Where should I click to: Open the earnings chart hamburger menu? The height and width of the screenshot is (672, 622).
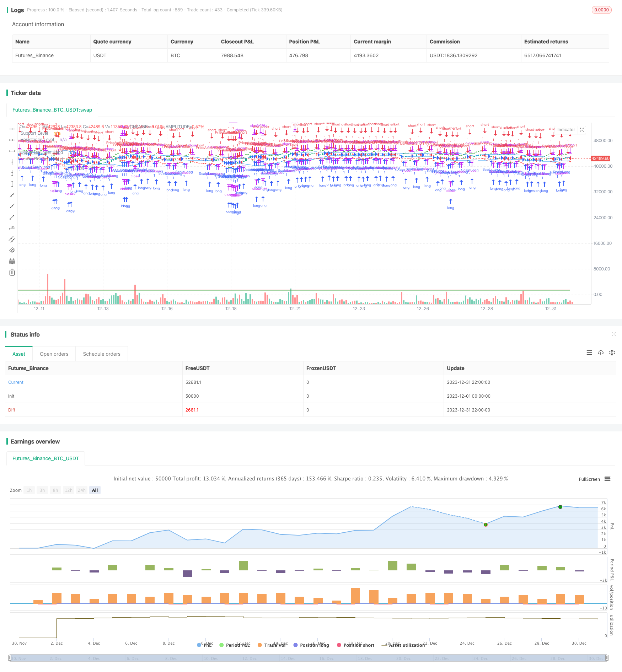607,479
